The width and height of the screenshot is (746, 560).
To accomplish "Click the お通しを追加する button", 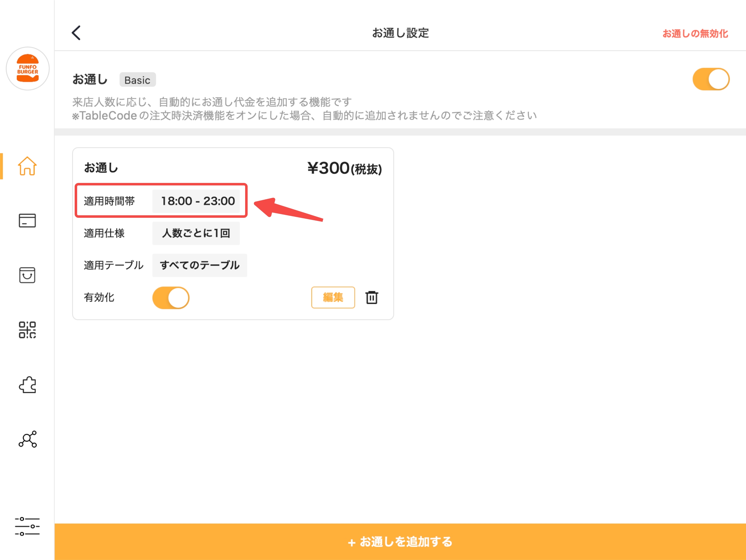I will (400, 542).
